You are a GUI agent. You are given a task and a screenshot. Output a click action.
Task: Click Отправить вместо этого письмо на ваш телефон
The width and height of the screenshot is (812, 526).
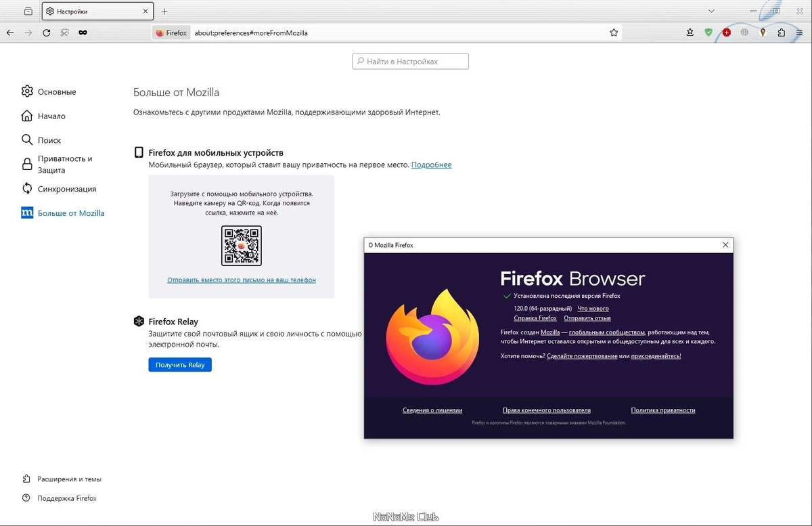(242, 280)
